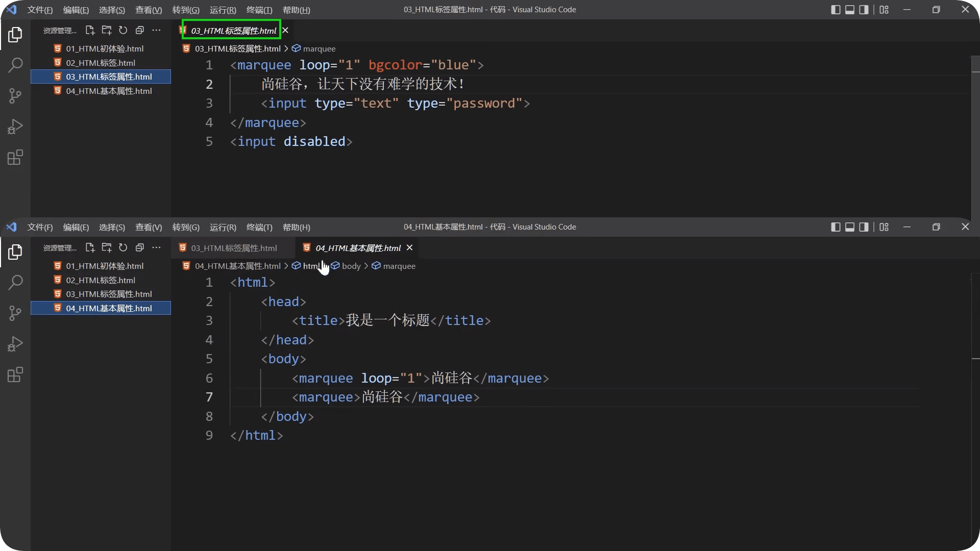Open 终端(T) menu in top window
980x551 pixels.
259,10
